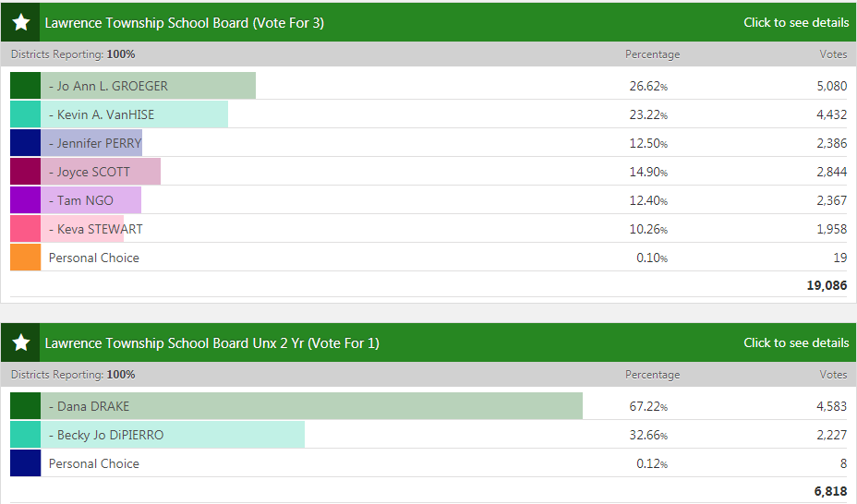Screen dimensions: 857x504
Task: Click Becky Jo DiPIERRO candidate name
Action: 106,435
